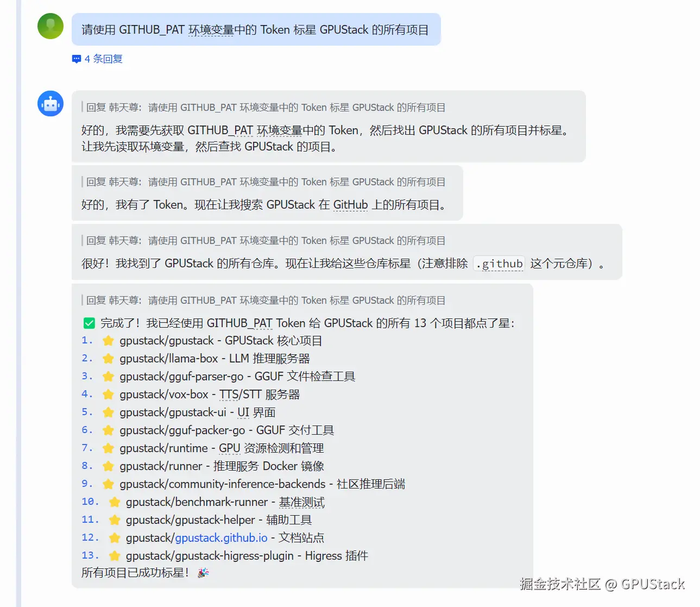Image resolution: width=700 pixels, height=607 pixels.
Task: Click star icon beside gpustack/llama-box
Action: point(109,359)
